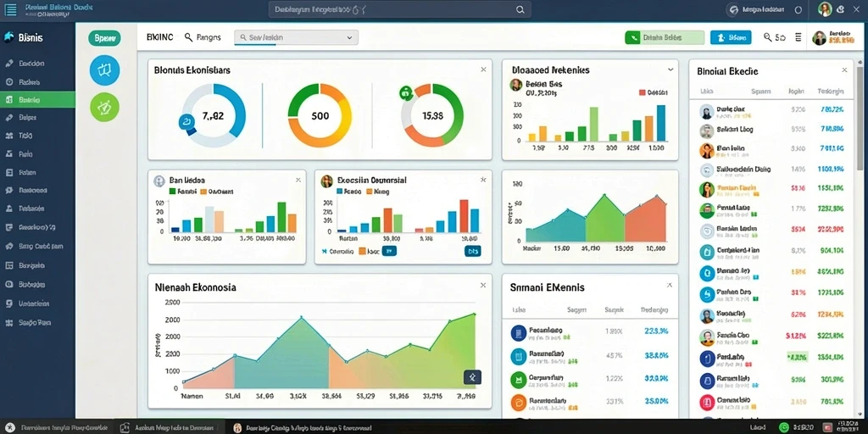
Task: Click the green circular icon in the left column
Action: [x=104, y=107]
